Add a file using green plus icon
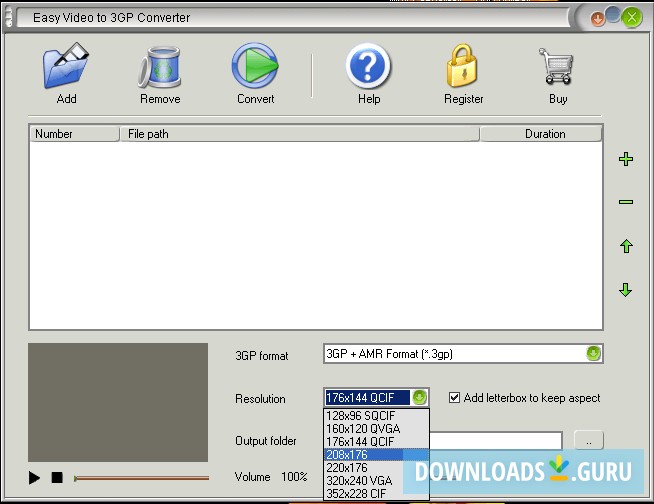The width and height of the screenshot is (654, 504). point(626,159)
